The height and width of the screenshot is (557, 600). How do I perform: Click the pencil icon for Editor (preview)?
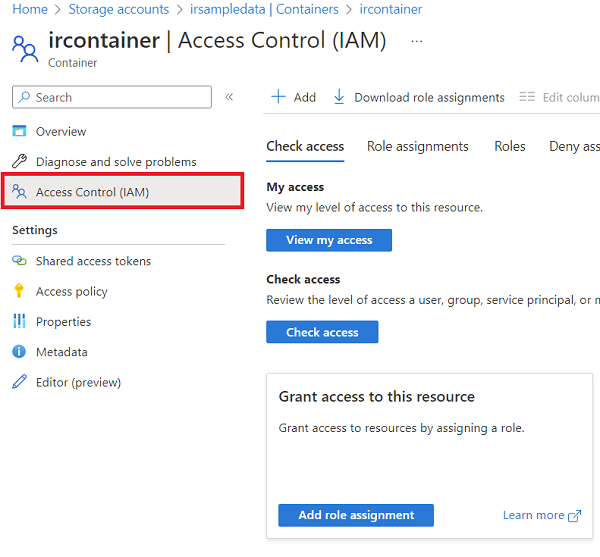[19, 381]
